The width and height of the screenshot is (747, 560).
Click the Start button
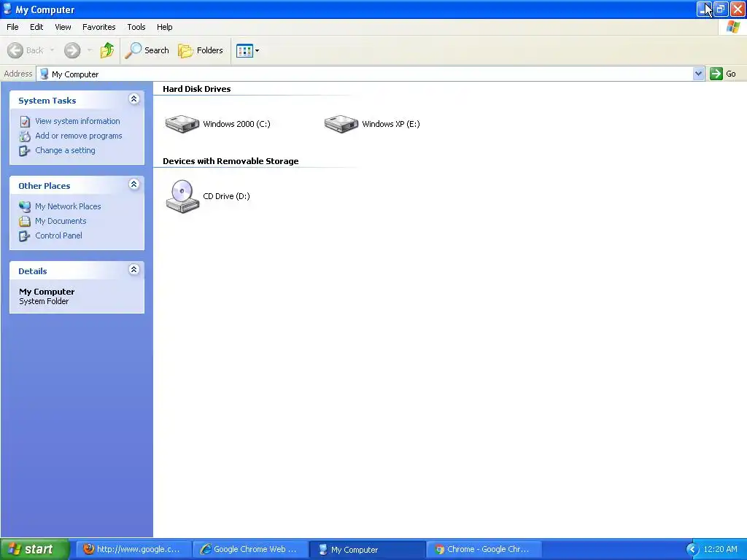tap(35, 549)
